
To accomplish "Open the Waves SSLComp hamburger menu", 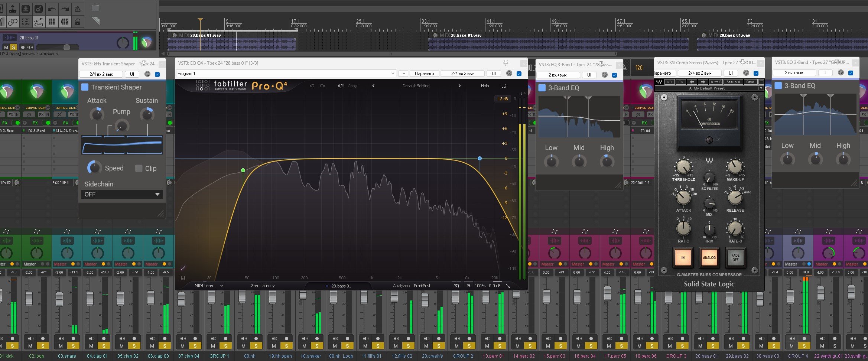I will pyautogui.click(x=761, y=82).
